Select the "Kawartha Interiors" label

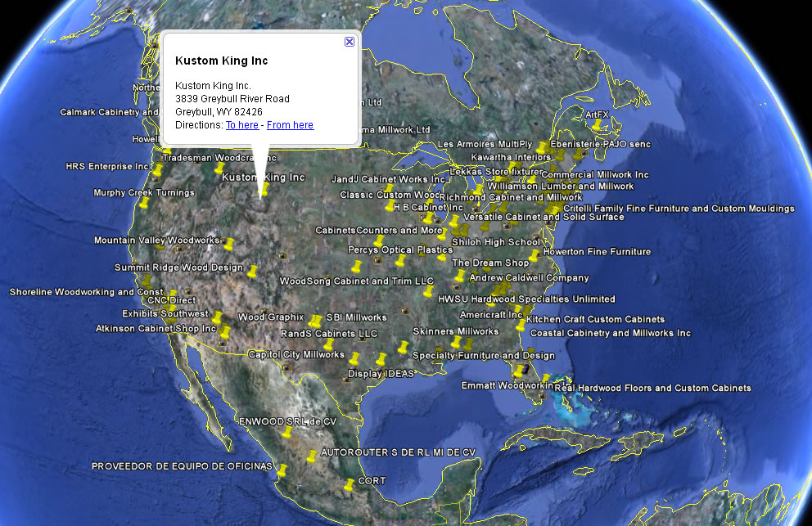[511, 157]
